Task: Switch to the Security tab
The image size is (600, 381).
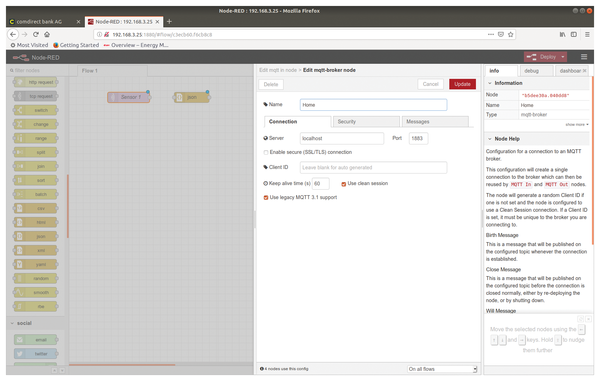Action: (x=366, y=122)
